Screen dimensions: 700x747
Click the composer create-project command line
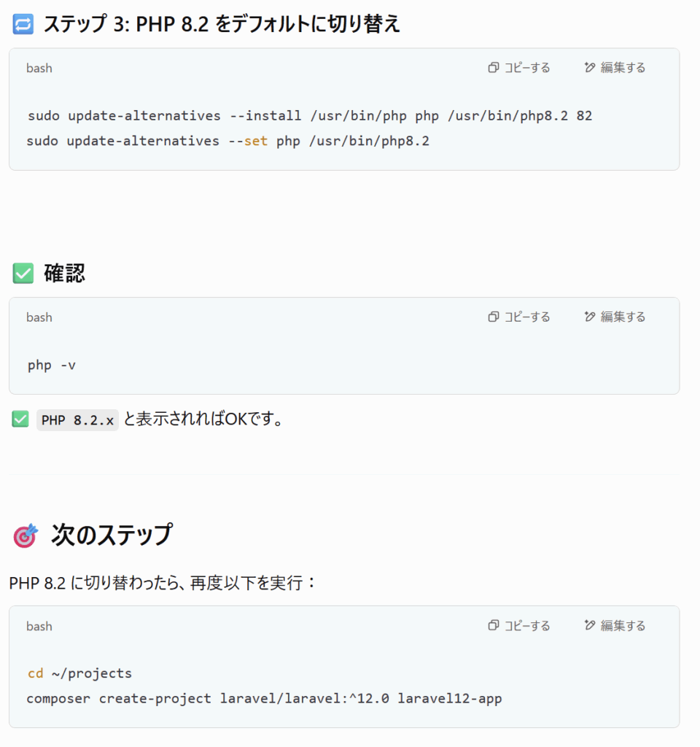click(264, 698)
